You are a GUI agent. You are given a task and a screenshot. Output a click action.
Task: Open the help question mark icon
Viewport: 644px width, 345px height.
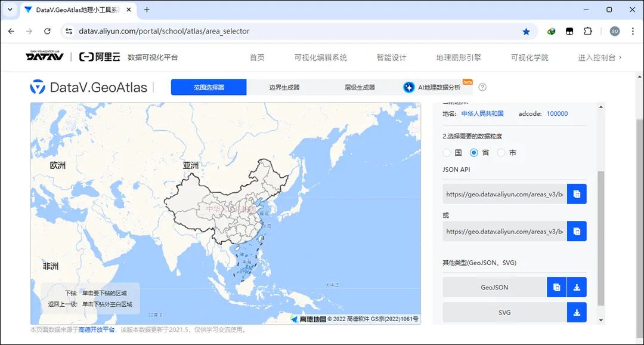pyautogui.click(x=482, y=87)
